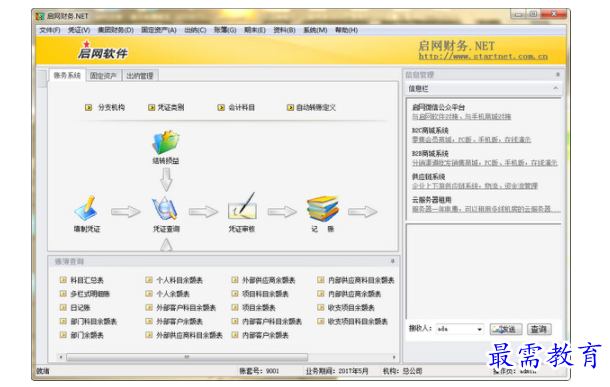
Task: Open the 集团财务(D) menu
Action: [x=116, y=30]
